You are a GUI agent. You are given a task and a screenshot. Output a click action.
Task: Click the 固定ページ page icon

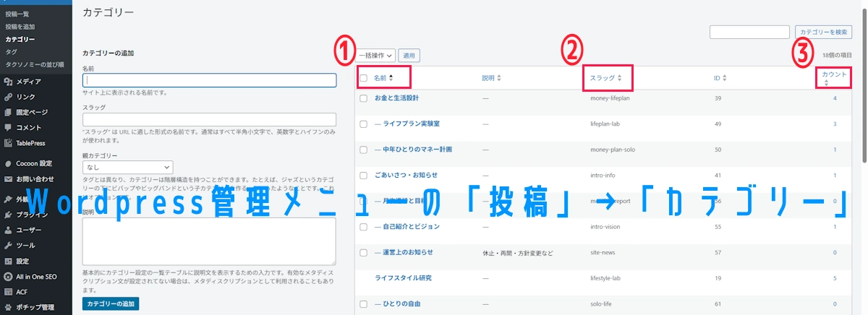click(x=8, y=112)
